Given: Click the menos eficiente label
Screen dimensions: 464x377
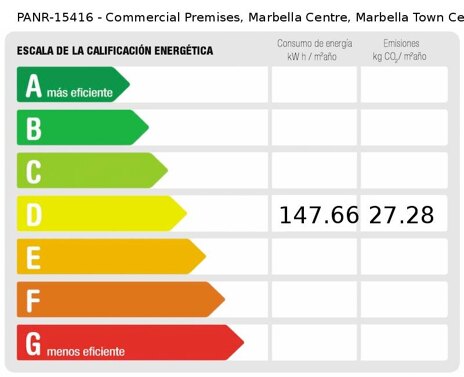Looking at the screenshot, I should coord(86,352).
